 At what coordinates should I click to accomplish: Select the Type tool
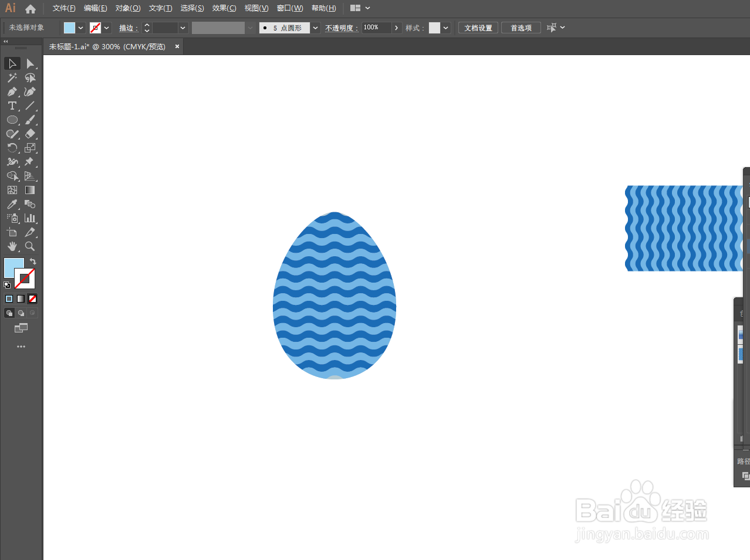(x=12, y=106)
